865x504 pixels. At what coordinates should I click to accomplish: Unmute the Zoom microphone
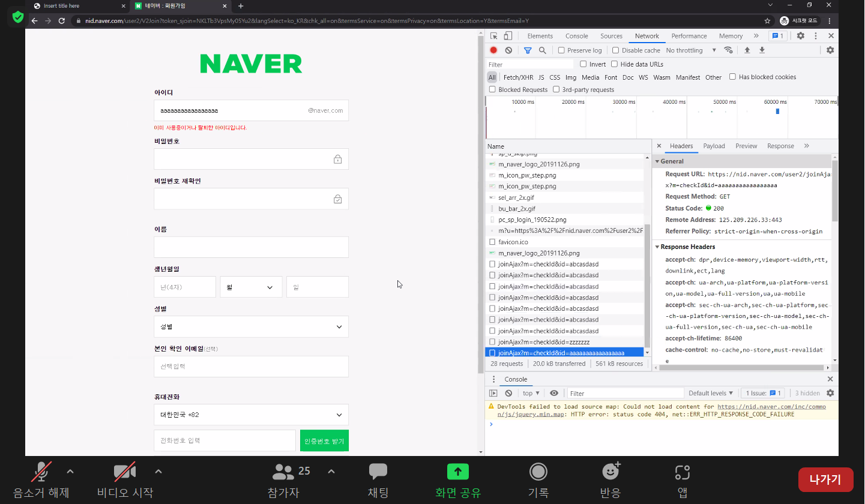coord(41,479)
